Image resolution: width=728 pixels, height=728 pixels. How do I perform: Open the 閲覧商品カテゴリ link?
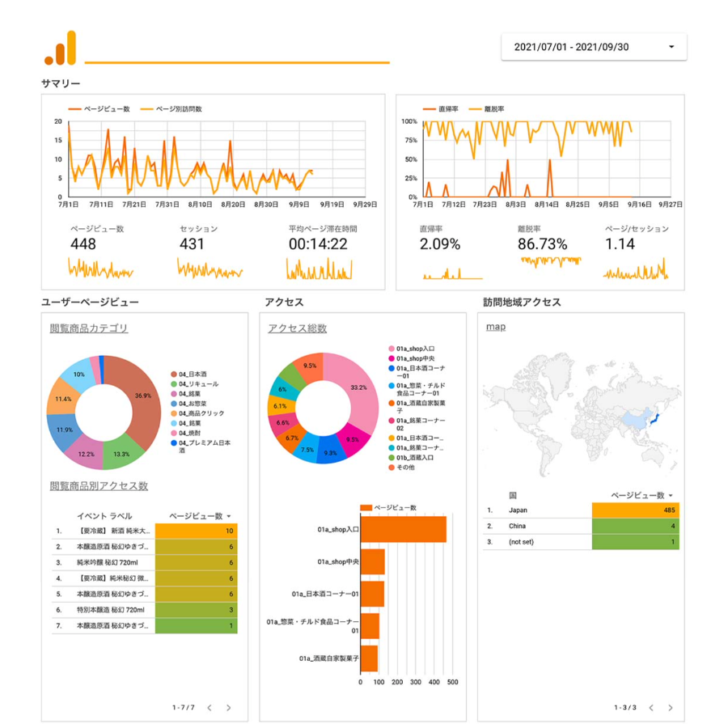pos(89,328)
